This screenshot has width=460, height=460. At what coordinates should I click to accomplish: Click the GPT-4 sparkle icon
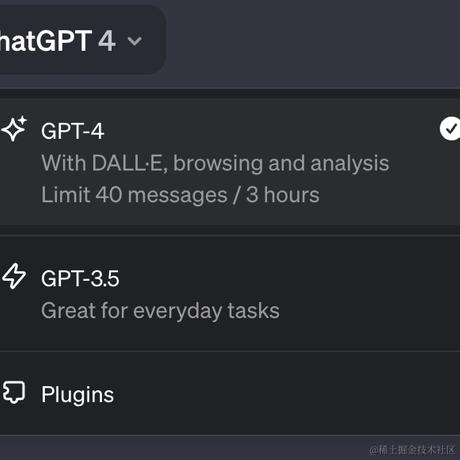point(14,129)
